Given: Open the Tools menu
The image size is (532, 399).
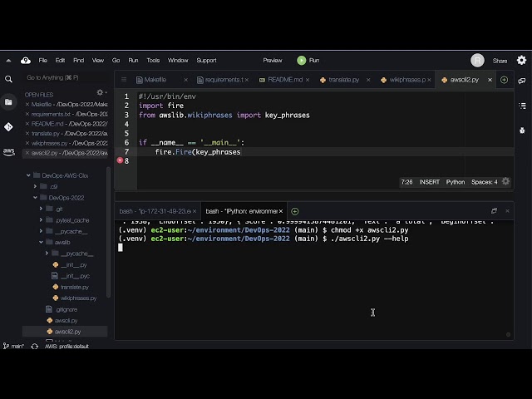Looking at the screenshot, I should [x=153, y=61].
